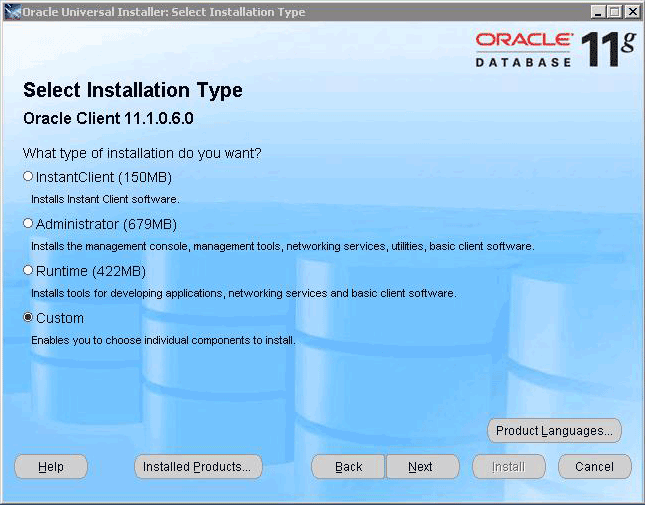Open Product Languages settings
The width and height of the screenshot is (645, 505).
coord(555,431)
